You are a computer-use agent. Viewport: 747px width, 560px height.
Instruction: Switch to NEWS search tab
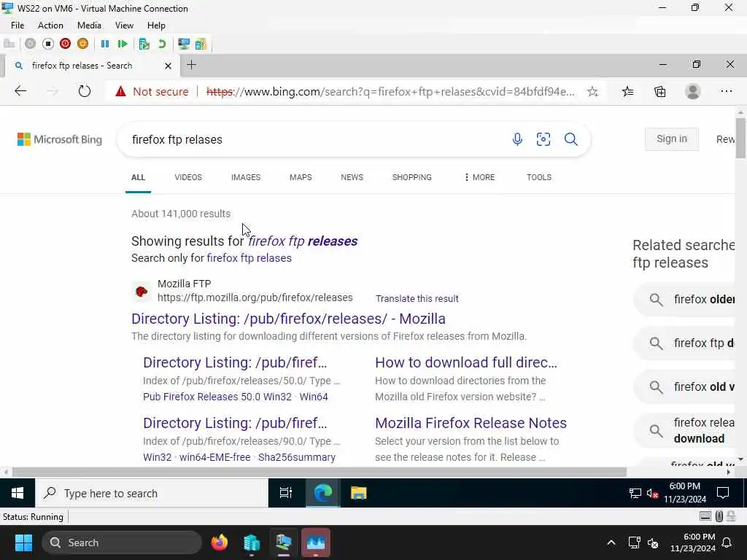coord(352,177)
